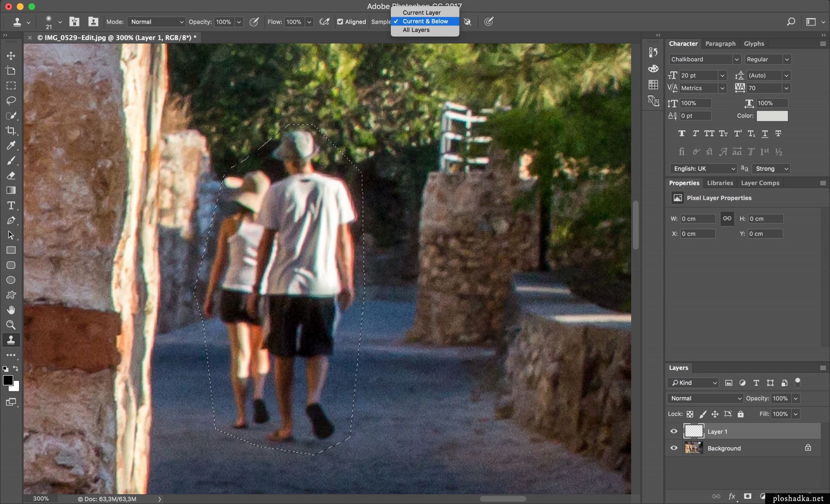Select the Lasso tool
830x504 pixels.
pyautogui.click(x=11, y=100)
